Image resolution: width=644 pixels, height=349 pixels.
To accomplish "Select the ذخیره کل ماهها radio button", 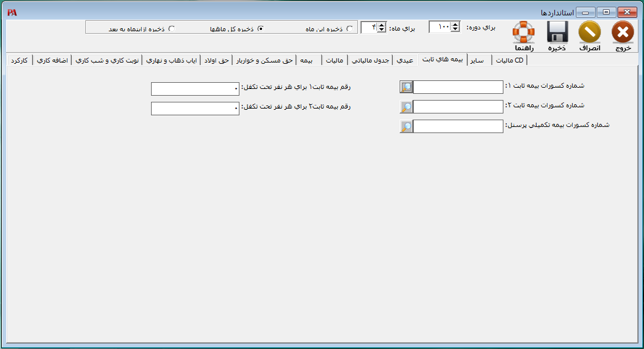I will [260, 28].
